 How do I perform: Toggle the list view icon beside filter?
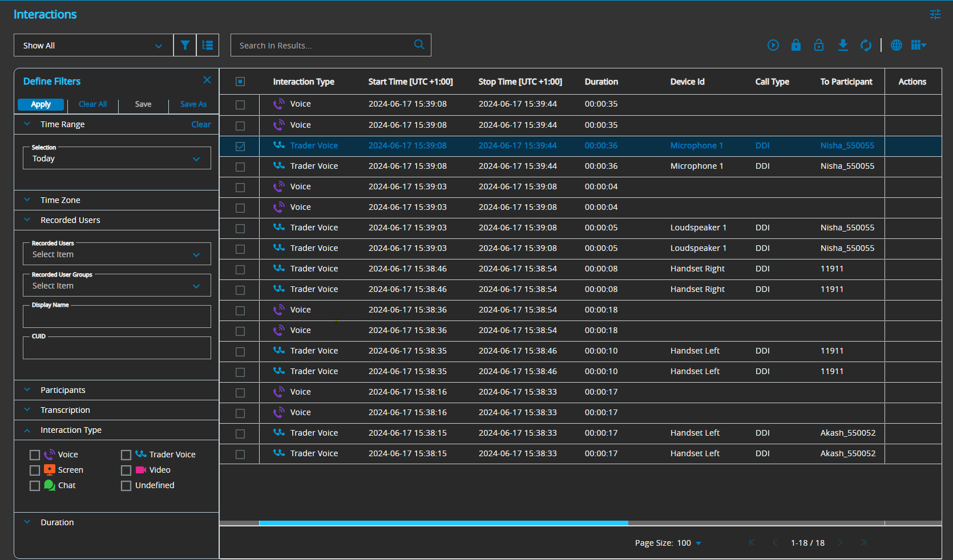coord(208,45)
